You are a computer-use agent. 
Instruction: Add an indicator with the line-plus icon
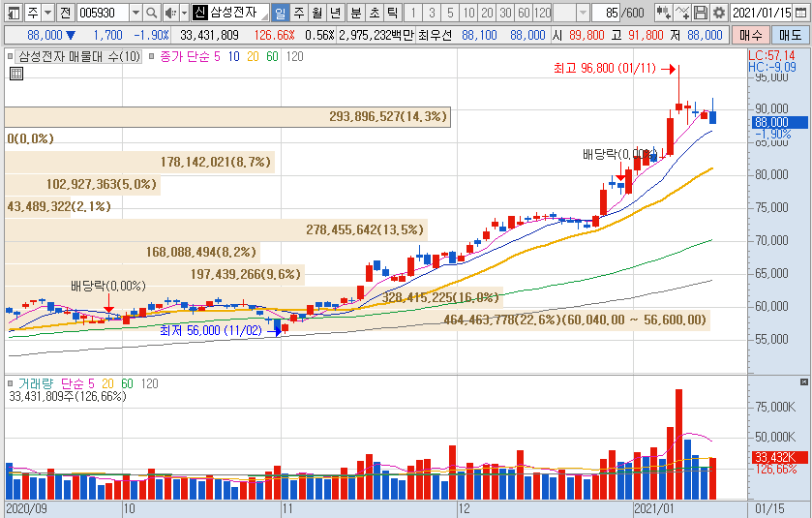(682, 13)
